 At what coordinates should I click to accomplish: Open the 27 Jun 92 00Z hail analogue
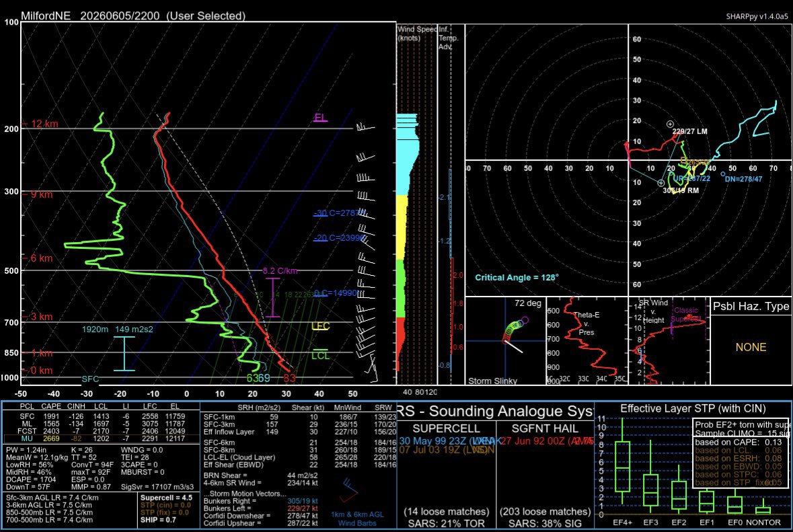[547, 441]
